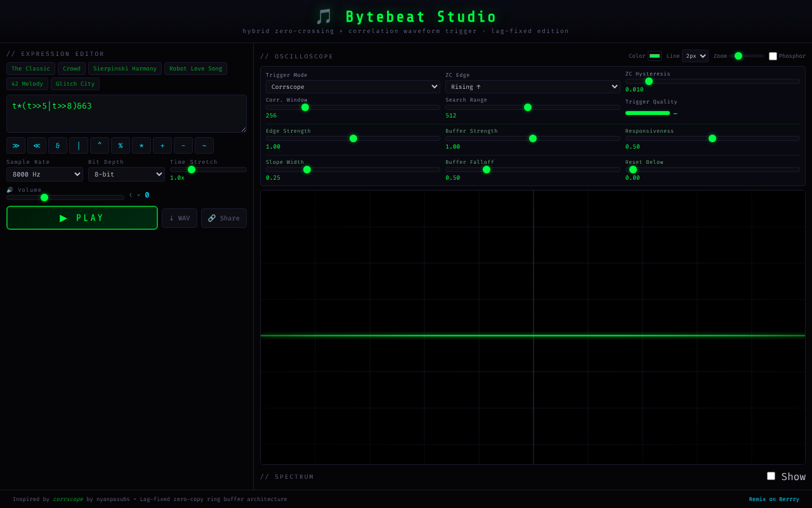Insert the ampersand AND operator
812x508 pixels.
coord(58,145)
